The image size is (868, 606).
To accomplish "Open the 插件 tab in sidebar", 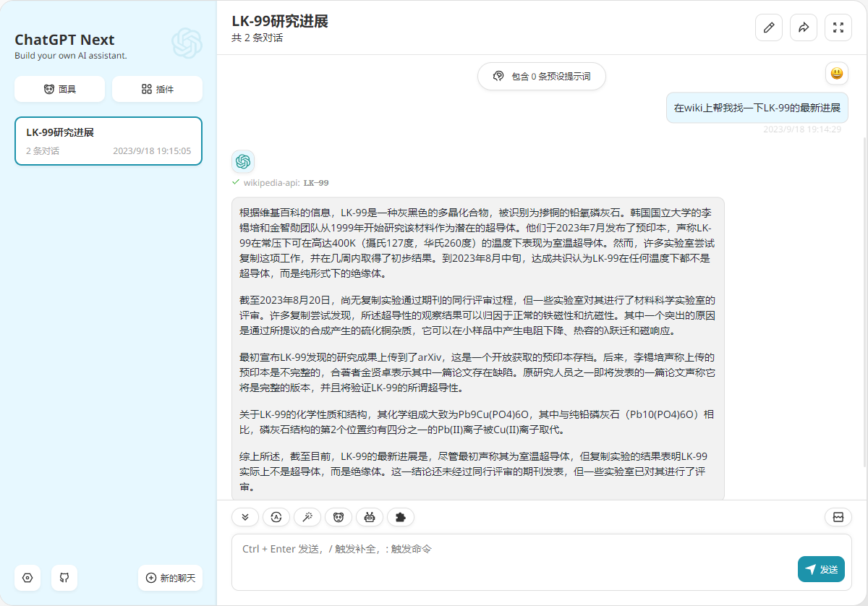I will pyautogui.click(x=157, y=89).
